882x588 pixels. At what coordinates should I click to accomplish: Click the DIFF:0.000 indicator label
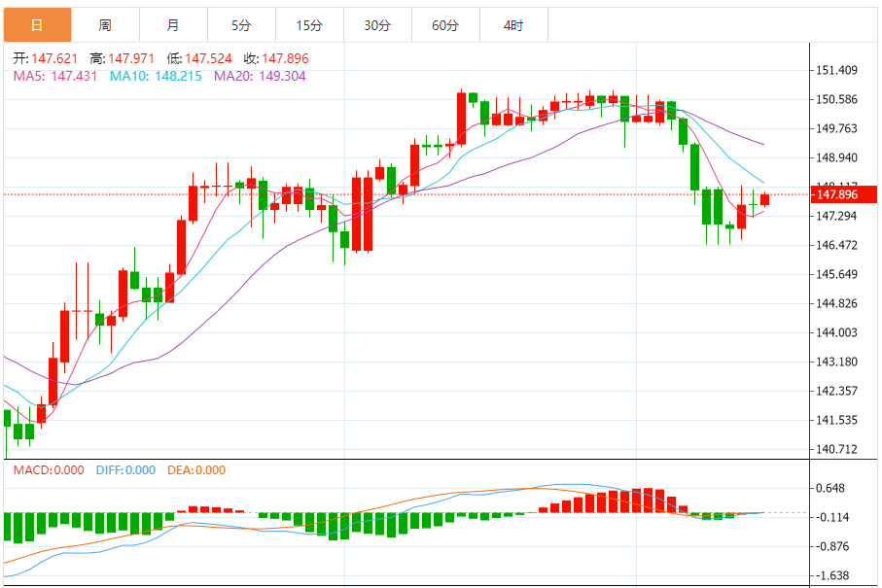pyautogui.click(x=126, y=470)
